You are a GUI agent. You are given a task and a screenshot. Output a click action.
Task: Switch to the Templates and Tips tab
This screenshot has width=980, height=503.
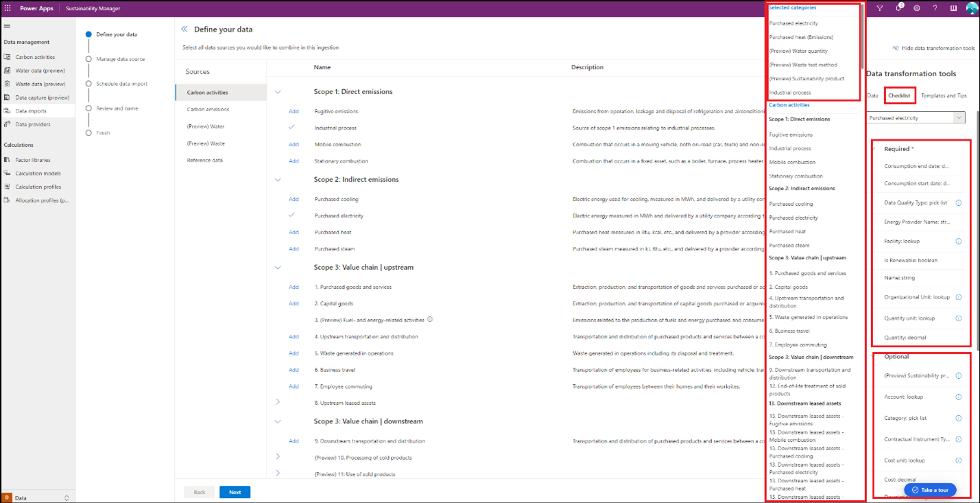pos(944,96)
